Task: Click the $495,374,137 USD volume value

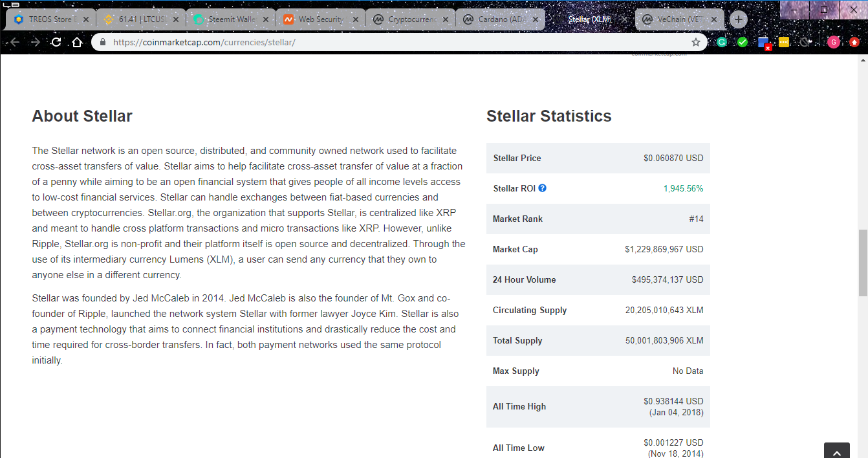Action: click(x=667, y=279)
